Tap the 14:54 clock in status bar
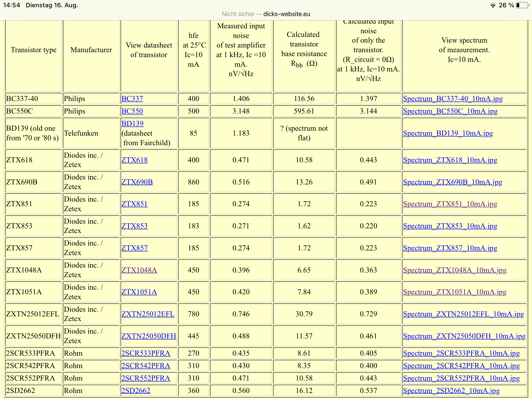532x399 pixels. click(12, 5)
